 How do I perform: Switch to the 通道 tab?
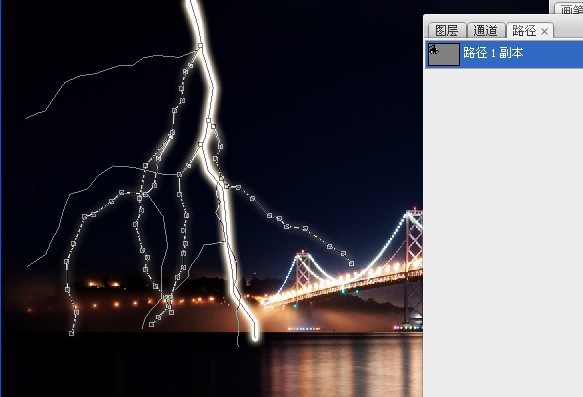coord(486,30)
